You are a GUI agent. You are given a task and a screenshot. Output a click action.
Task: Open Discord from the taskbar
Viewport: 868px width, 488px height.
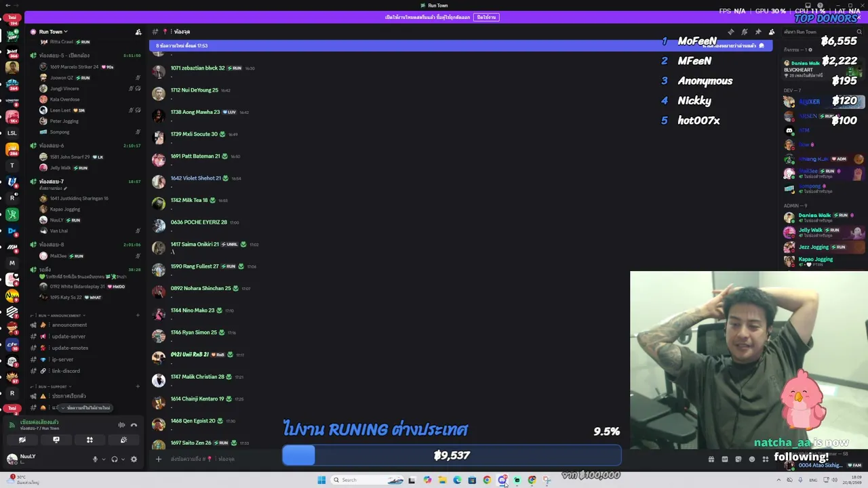pos(502,480)
